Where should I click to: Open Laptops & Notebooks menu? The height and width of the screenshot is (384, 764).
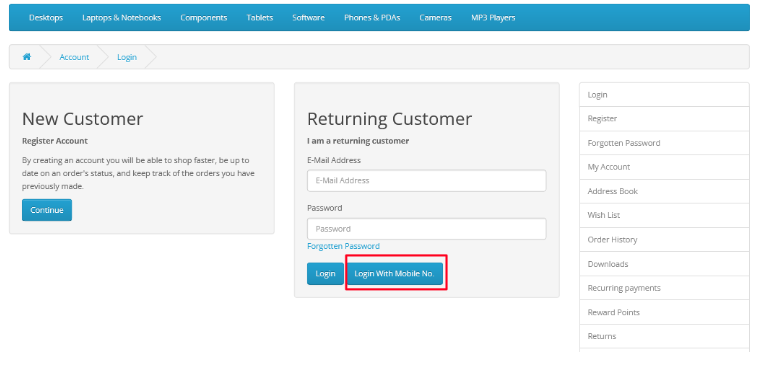pos(121,18)
